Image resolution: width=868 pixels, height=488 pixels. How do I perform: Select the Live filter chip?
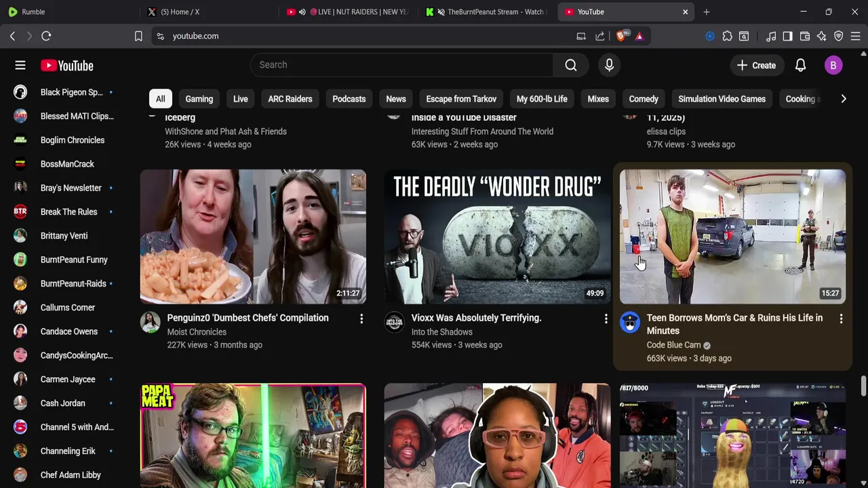(x=241, y=99)
